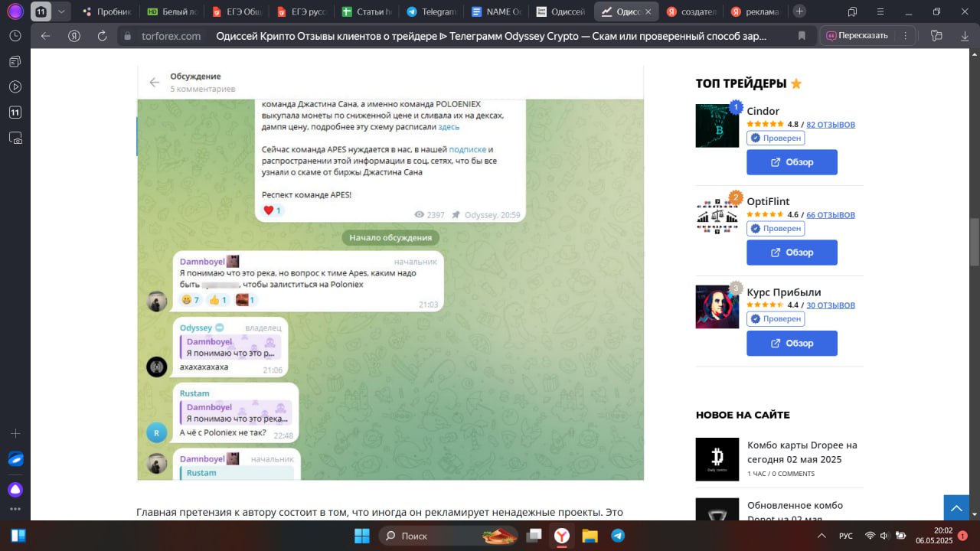Open the video play icon in sidebar
The width and height of the screenshot is (980, 551).
(15, 87)
